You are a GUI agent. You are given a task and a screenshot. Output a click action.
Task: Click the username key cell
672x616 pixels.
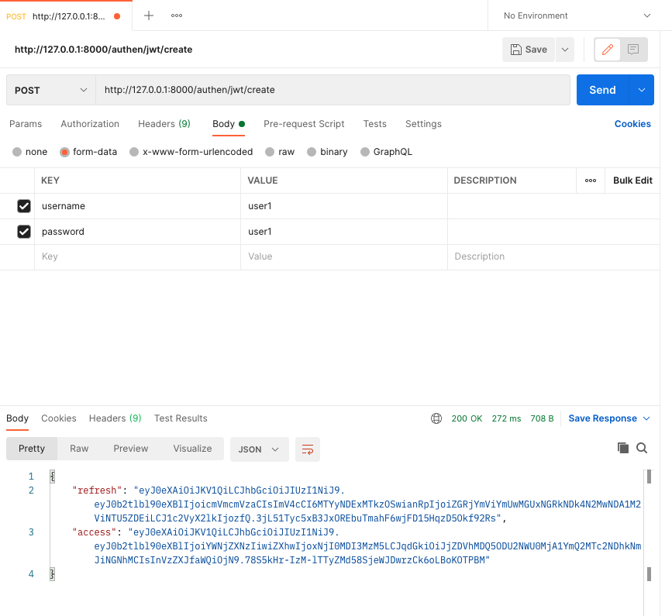[x=137, y=206]
